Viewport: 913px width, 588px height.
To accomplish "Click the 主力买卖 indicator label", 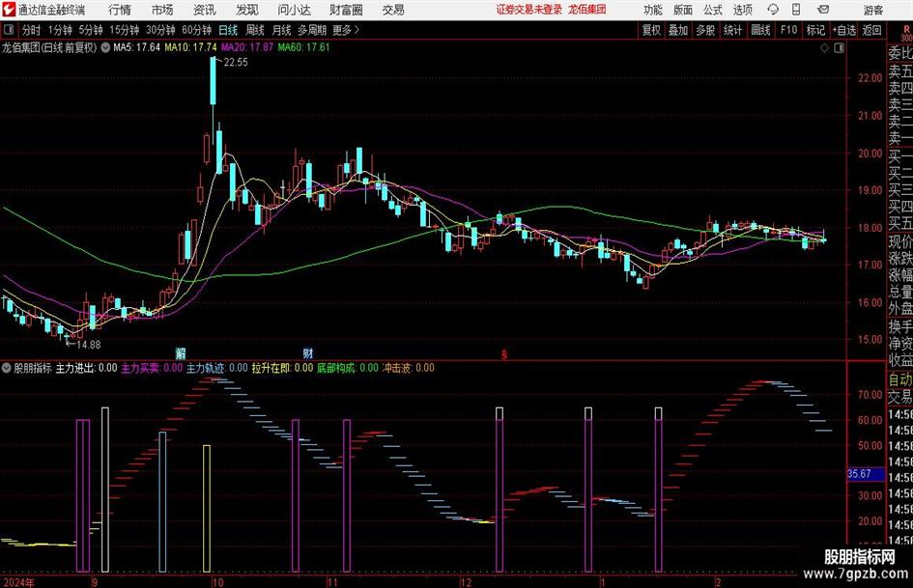I will pos(152,368).
